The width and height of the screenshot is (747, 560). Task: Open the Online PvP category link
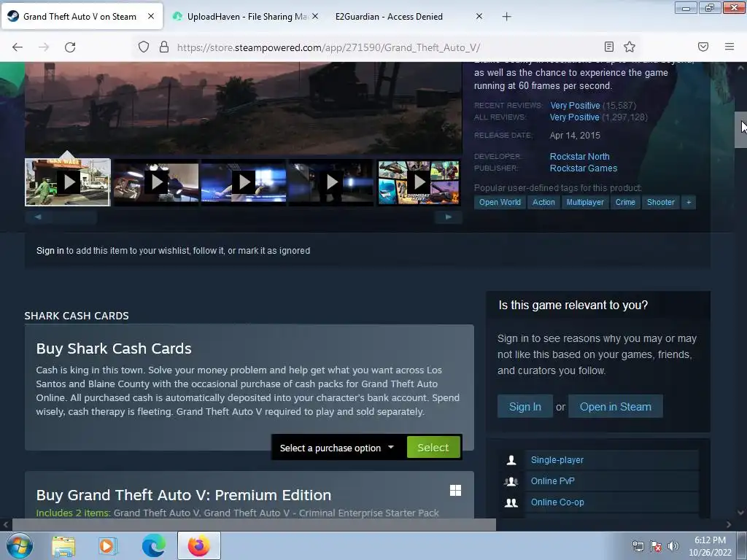[553, 481]
